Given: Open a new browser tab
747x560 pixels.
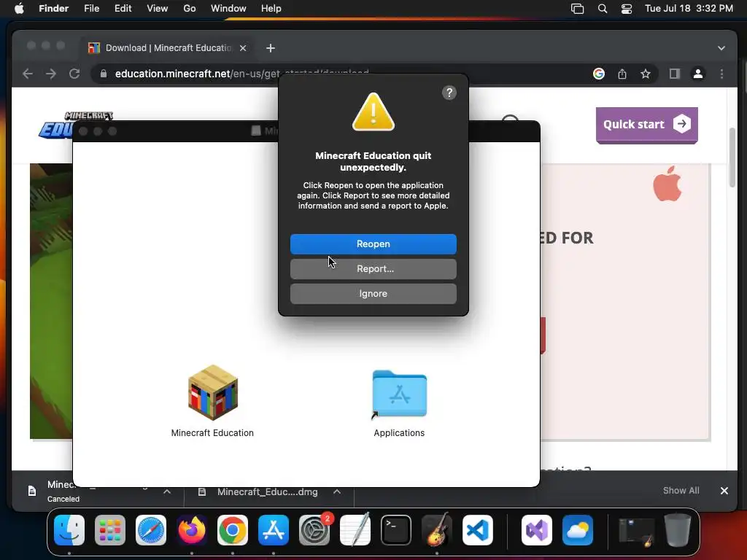Looking at the screenshot, I should click(x=271, y=48).
